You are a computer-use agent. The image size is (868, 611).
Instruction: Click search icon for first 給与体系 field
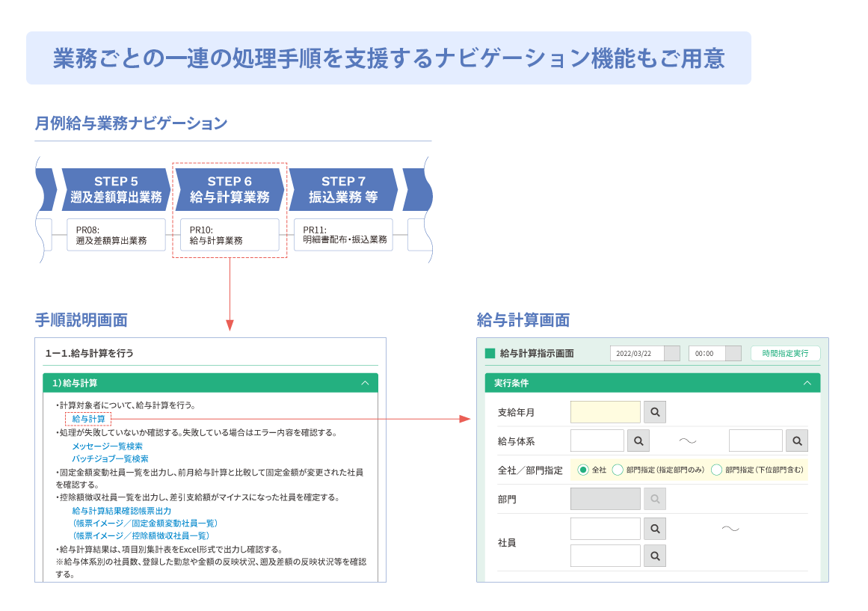tap(638, 440)
